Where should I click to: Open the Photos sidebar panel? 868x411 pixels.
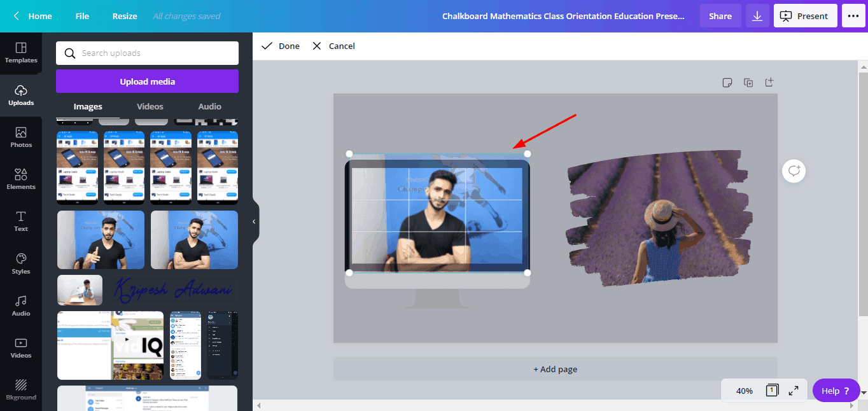21,137
